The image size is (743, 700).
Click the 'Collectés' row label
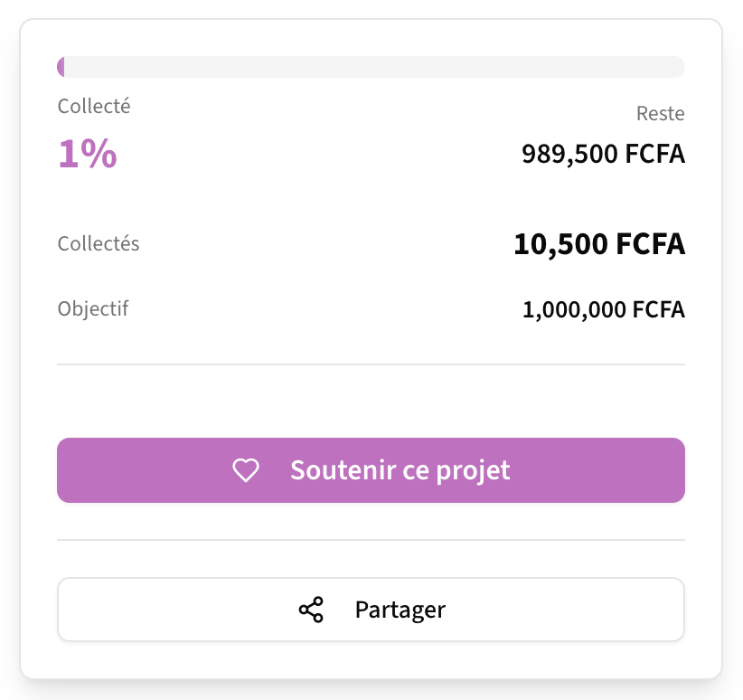pyautogui.click(x=98, y=243)
